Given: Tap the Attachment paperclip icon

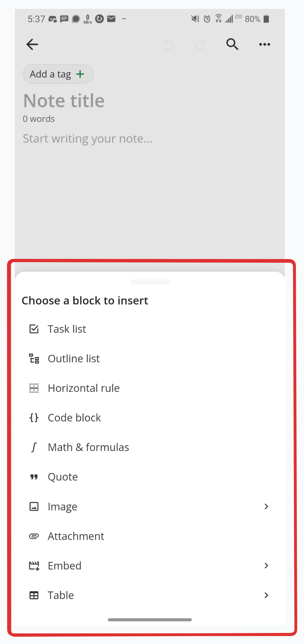Looking at the screenshot, I should point(34,536).
